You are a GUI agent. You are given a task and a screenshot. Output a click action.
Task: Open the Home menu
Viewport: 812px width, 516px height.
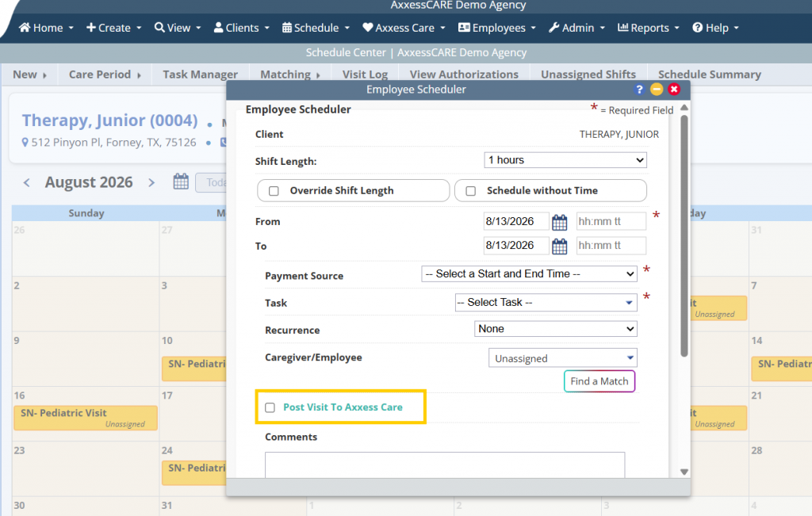pos(46,28)
